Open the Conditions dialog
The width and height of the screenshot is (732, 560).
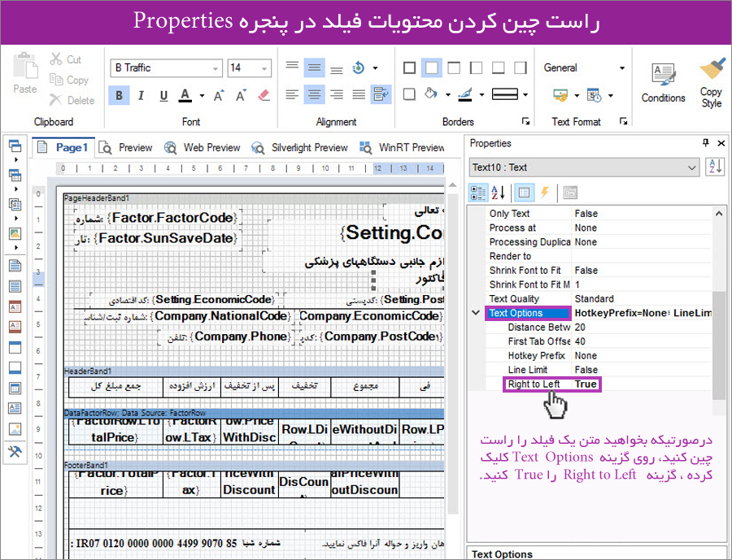[x=663, y=83]
